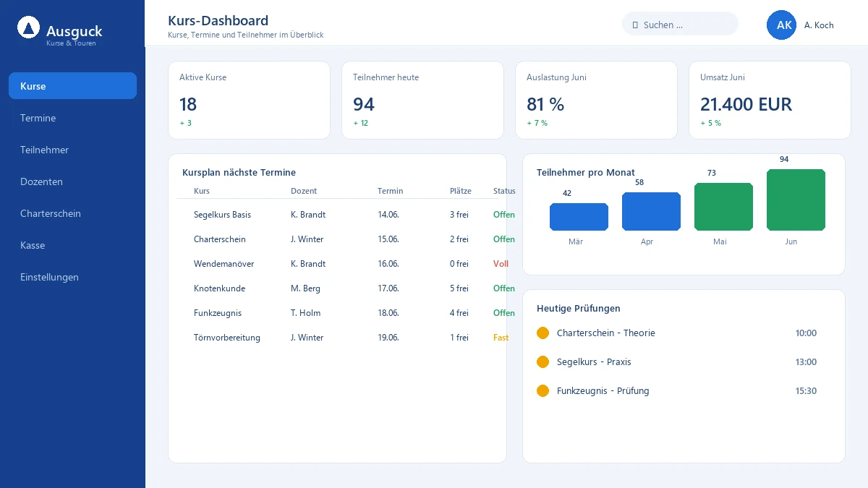Click the search magnifier icon
This screenshot has width=868, height=488.
click(x=635, y=25)
